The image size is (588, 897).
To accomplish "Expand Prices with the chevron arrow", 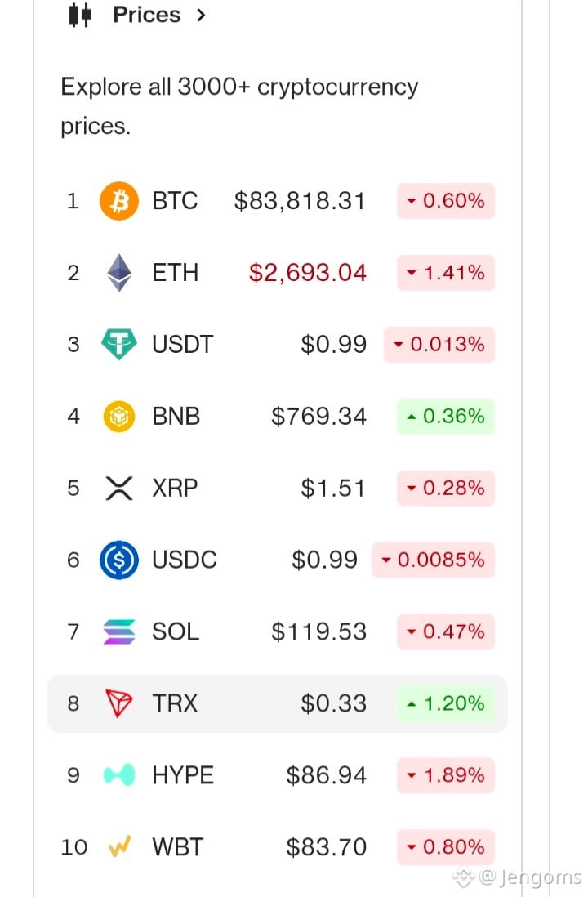I will click(200, 15).
